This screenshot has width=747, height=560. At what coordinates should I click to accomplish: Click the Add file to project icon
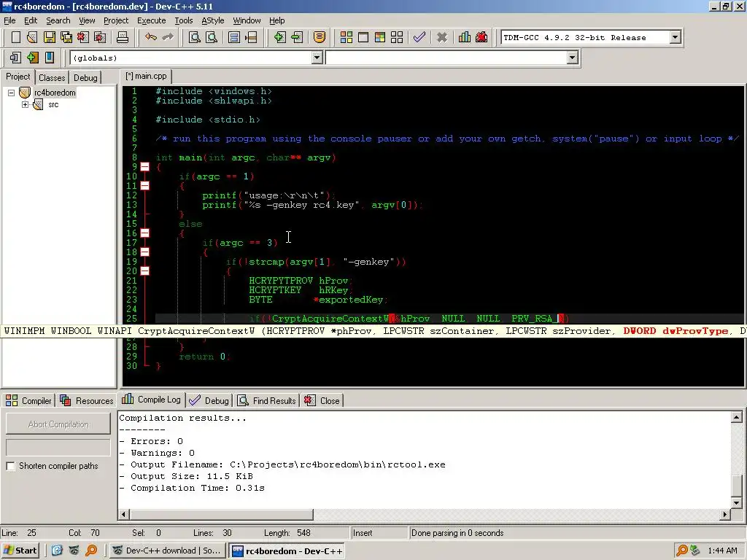coord(280,37)
